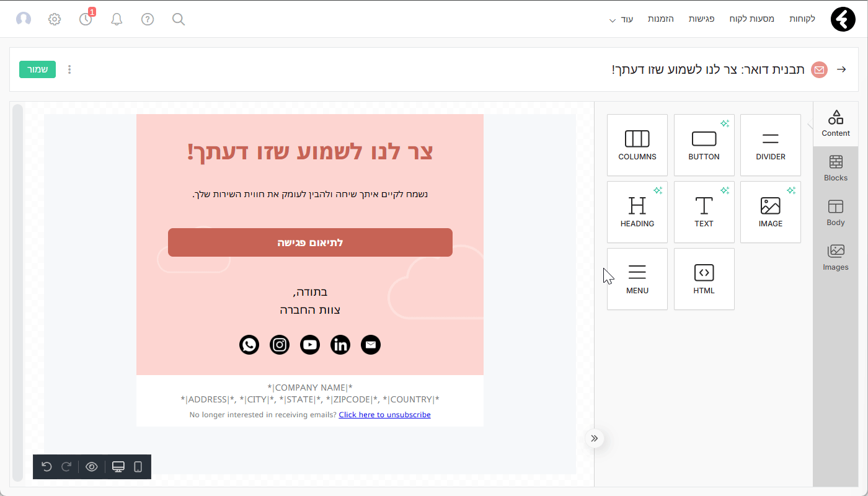Collapse the side panel with double chevron
This screenshot has height=496, width=868.
point(595,438)
